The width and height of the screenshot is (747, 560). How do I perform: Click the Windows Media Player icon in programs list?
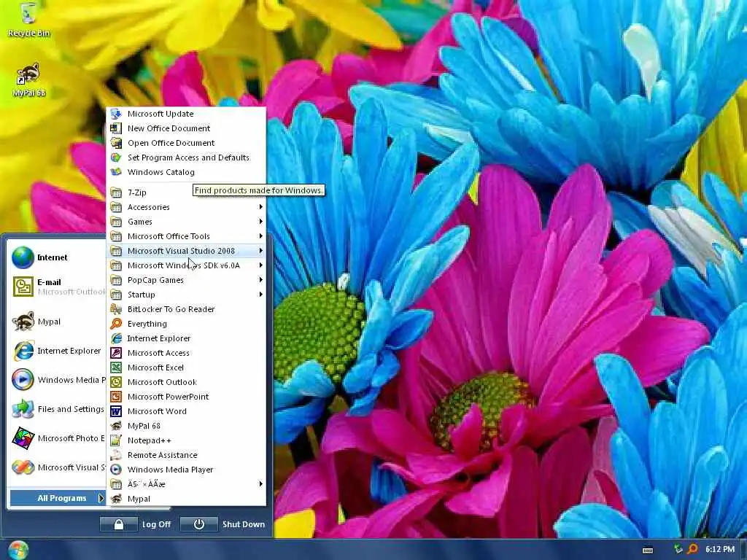tap(116, 470)
